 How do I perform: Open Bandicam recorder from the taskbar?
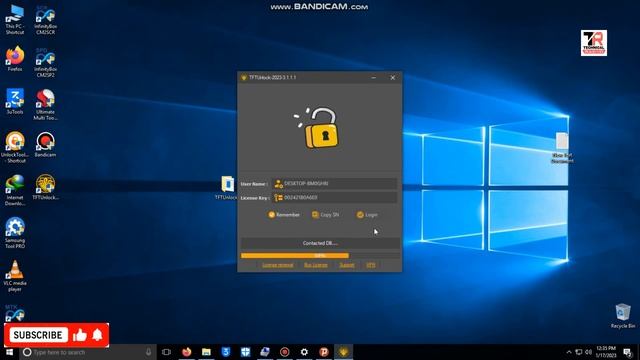point(284,352)
